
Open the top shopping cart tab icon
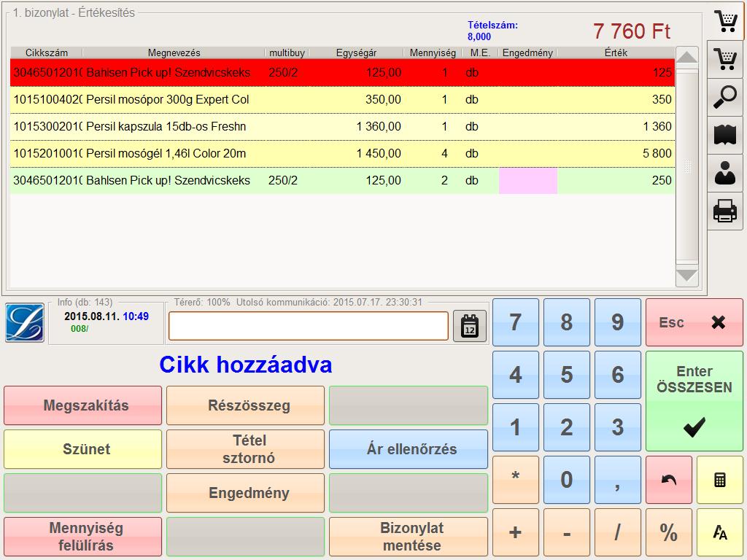(x=726, y=21)
